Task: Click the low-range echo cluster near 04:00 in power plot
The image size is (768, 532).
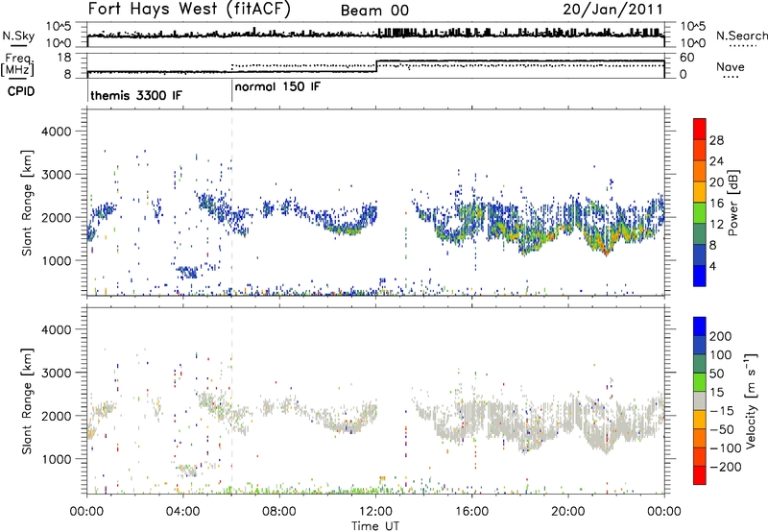Action: pyautogui.click(x=187, y=272)
